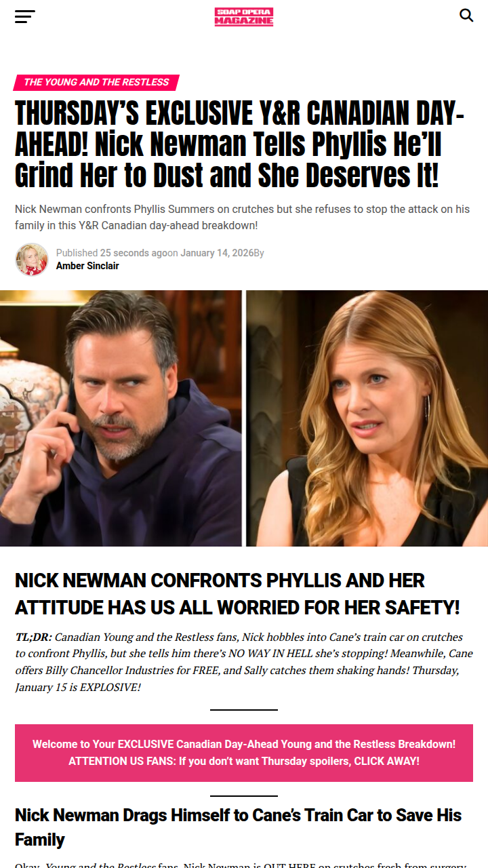Click "Nick Newman Drags Himself" section heading

click(x=239, y=827)
